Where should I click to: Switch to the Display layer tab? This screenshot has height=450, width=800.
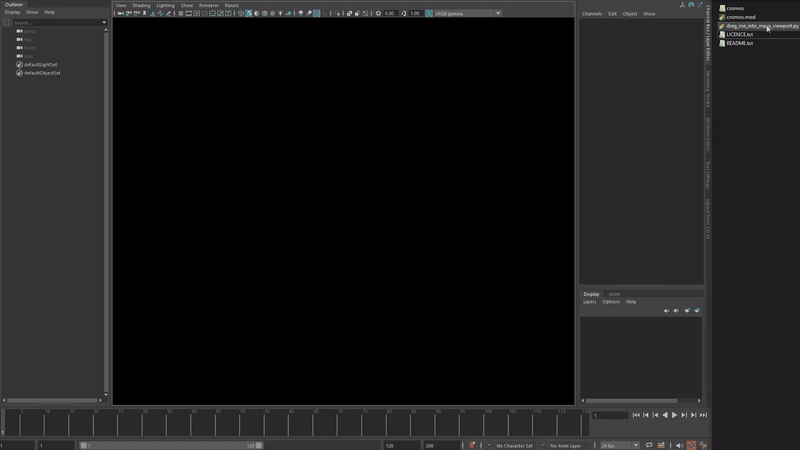tap(591, 294)
